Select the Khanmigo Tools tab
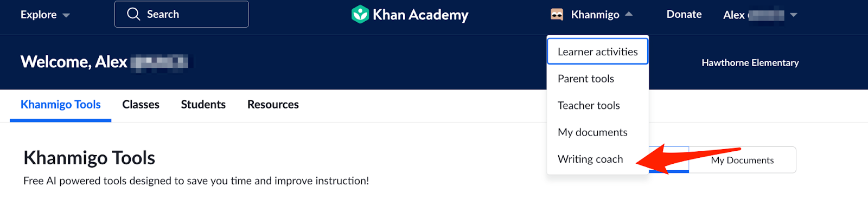 click(61, 105)
